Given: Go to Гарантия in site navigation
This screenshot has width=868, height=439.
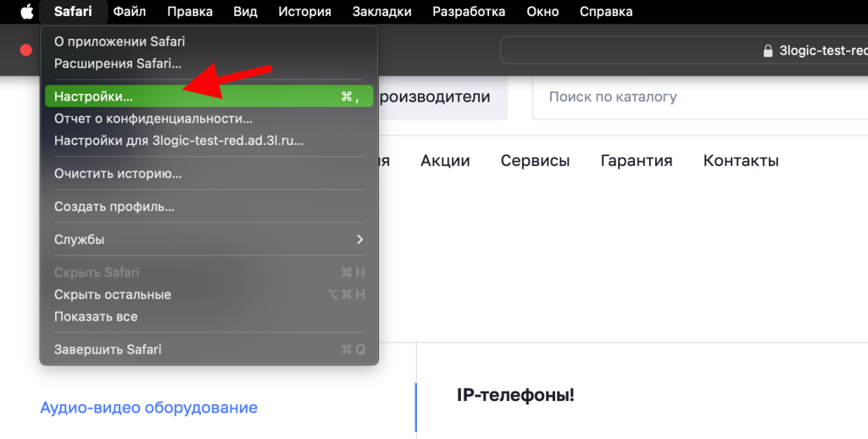Looking at the screenshot, I should (636, 161).
